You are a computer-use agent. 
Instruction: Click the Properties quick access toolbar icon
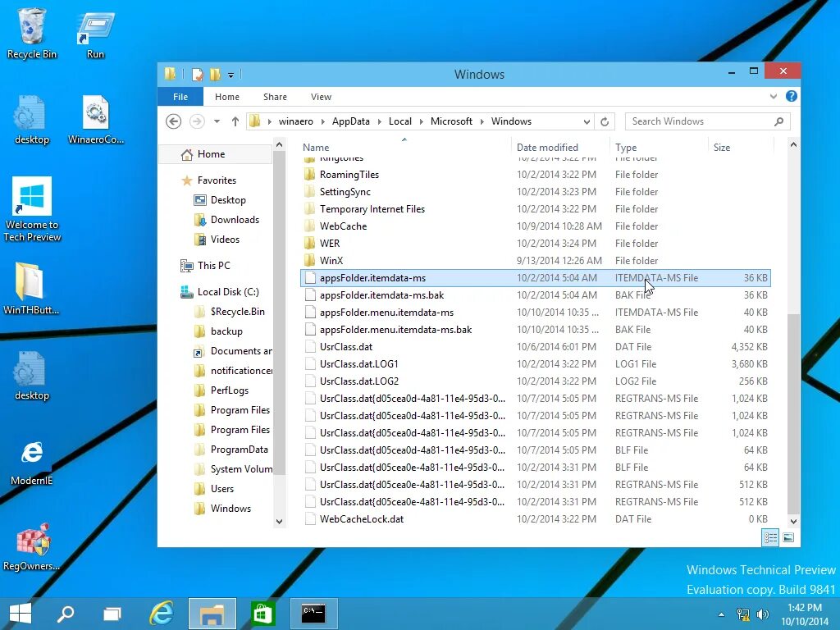pyautogui.click(x=197, y=74)
